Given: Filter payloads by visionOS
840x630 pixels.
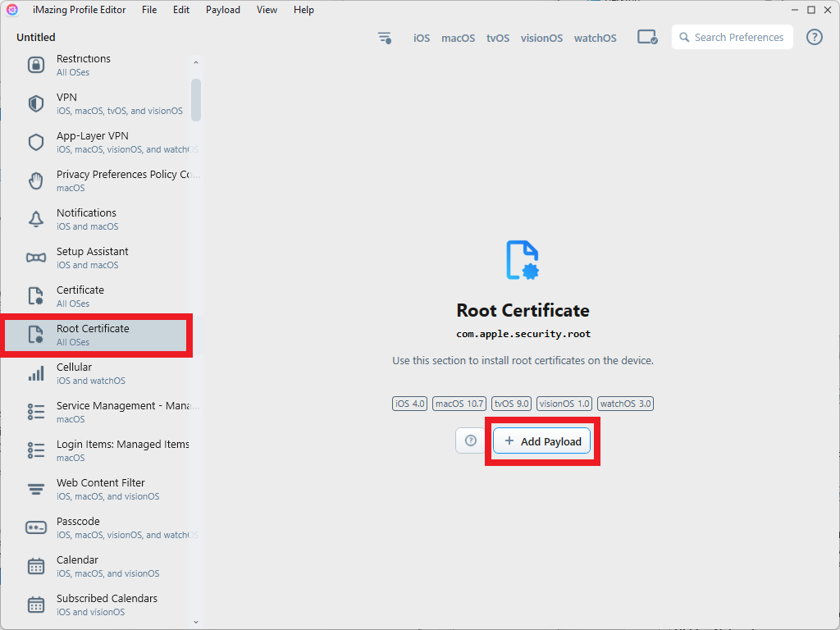Looking at the screenshot, I should [541, 38].
